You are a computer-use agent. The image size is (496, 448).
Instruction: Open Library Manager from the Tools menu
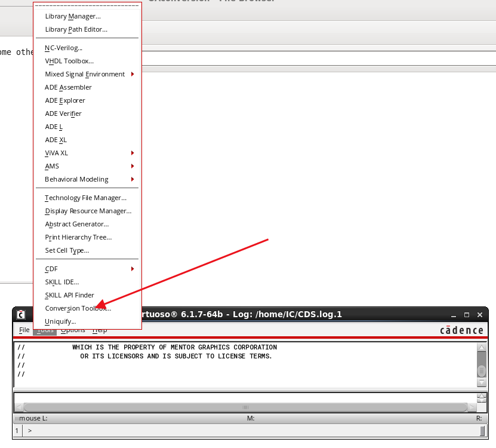pos(74,16)
